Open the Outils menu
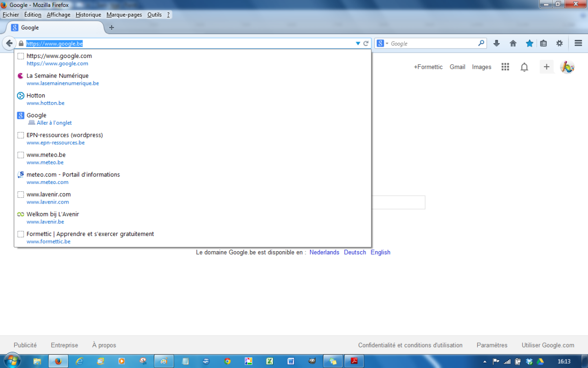This screenshot has width=588, height=368. click(x=154, y=15)
